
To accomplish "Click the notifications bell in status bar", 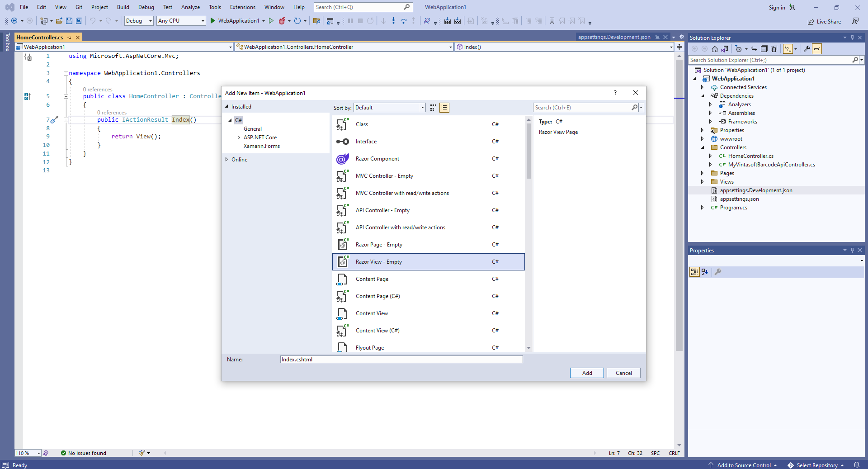I will tap(856, 465).
